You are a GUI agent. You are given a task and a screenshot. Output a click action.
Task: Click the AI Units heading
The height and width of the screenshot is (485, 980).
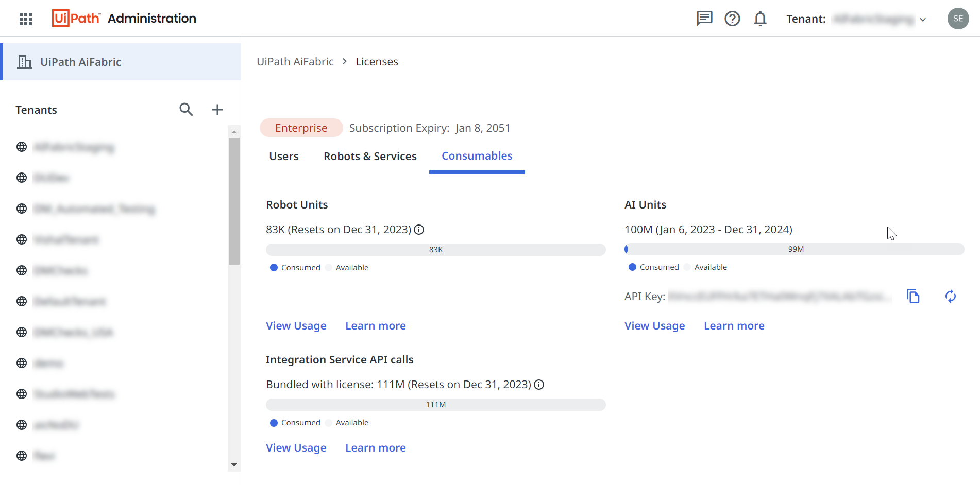(645, 205)
